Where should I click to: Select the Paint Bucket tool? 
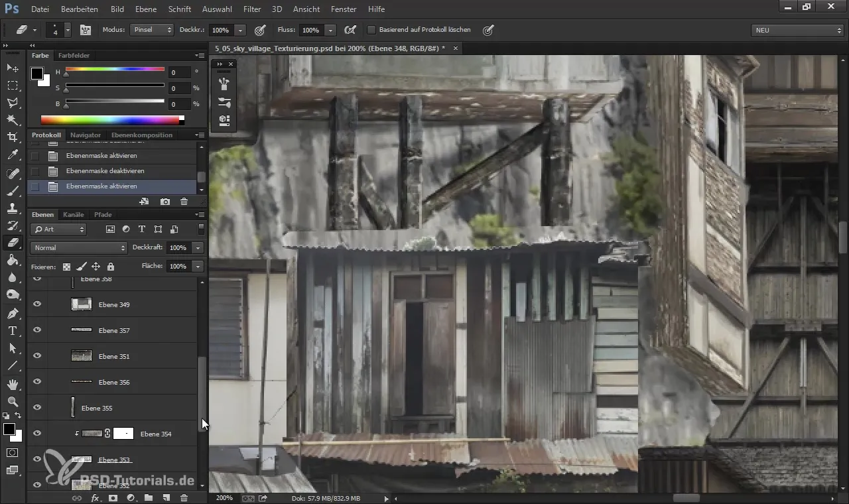click(x=13, y=260)
